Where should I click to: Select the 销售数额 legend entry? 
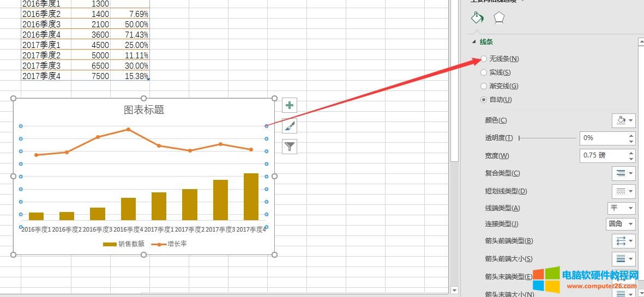[x=124, y=244]
